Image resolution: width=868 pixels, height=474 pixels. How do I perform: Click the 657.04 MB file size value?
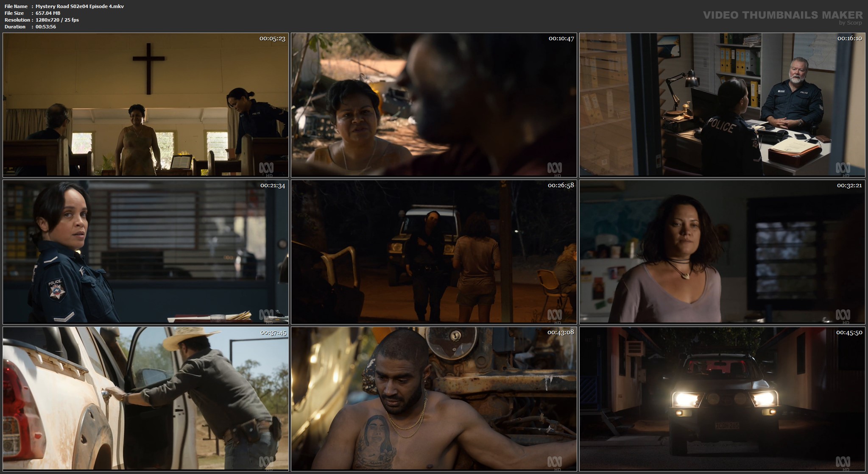48,13
